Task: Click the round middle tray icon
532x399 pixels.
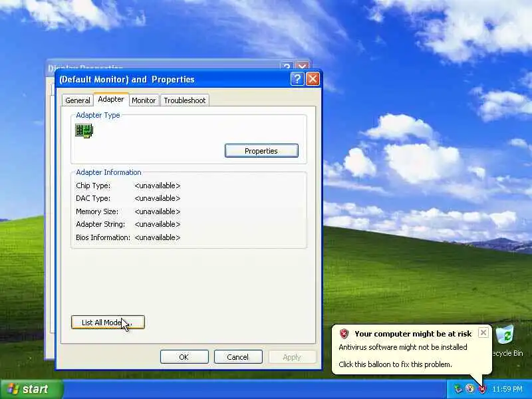Action: [x=470, y=388]
